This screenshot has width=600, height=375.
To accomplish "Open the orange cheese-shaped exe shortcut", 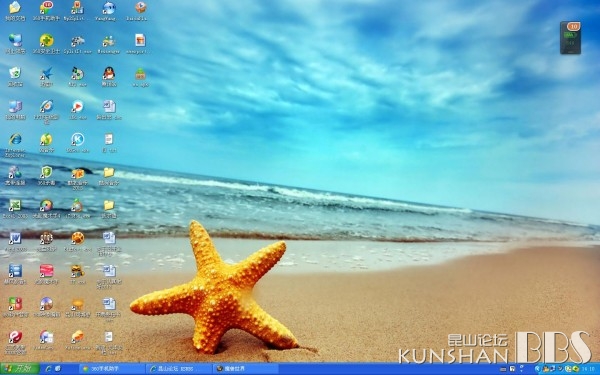I will [78, 336].
